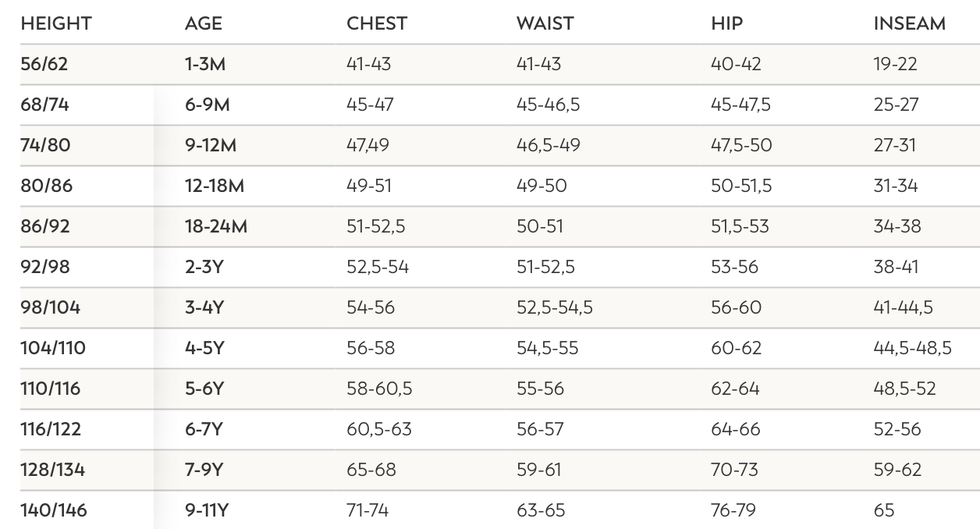
Task: Click the 6-9M age cell
Action: [x=208, y=105]
